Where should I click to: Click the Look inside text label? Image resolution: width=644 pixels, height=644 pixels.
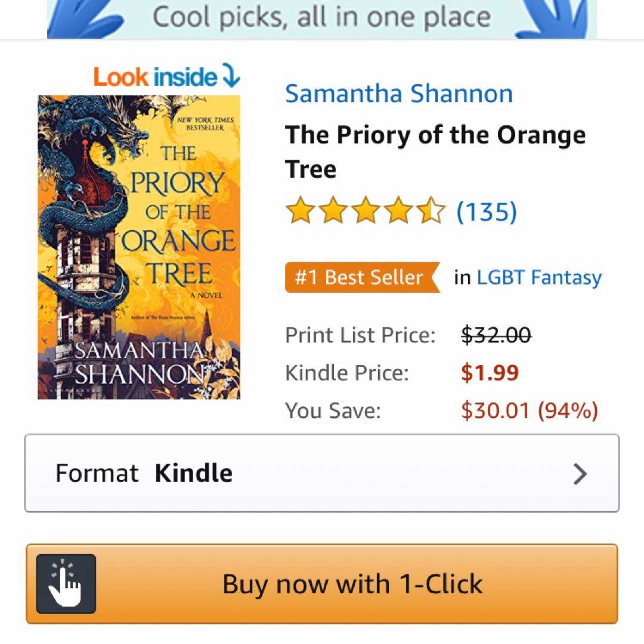(x=155, y=77)
